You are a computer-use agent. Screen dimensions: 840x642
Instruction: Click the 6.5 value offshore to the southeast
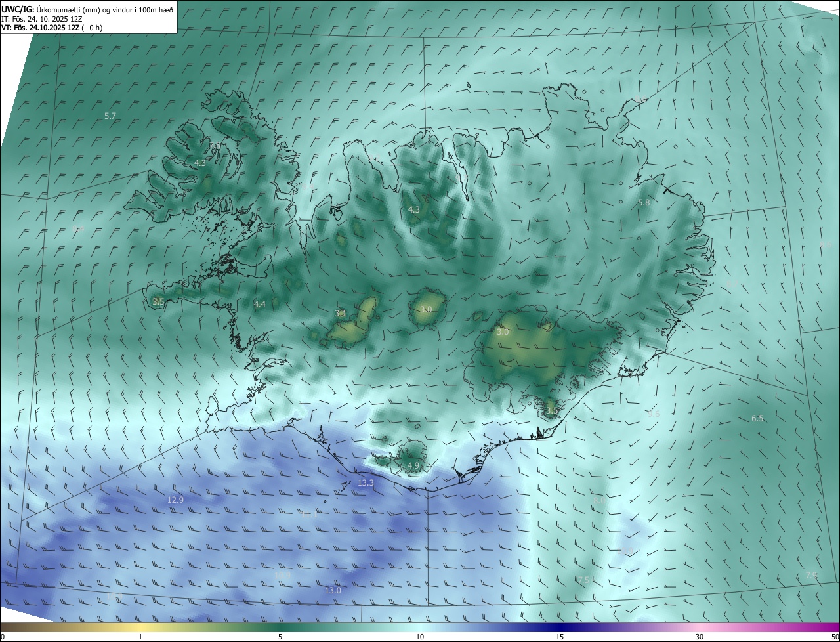(757, 418)
